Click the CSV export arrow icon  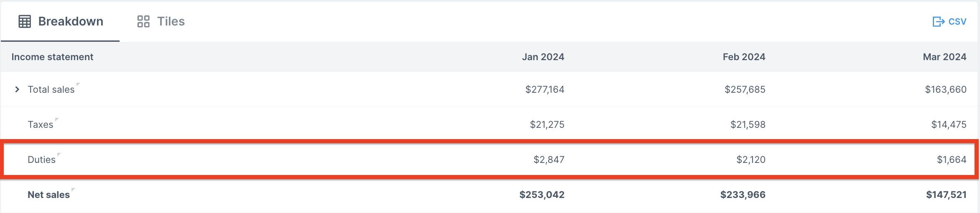tap(939, 21)
